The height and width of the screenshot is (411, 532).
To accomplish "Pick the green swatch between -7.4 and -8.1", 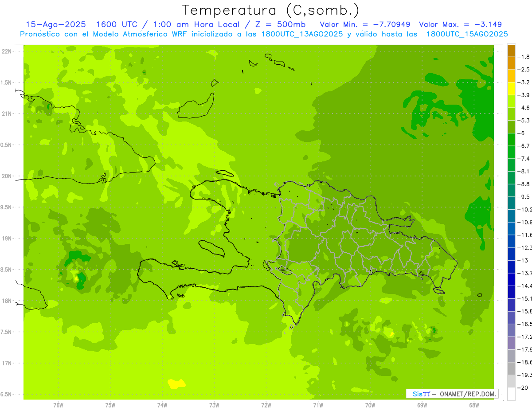I will click(x=511, y=165).
